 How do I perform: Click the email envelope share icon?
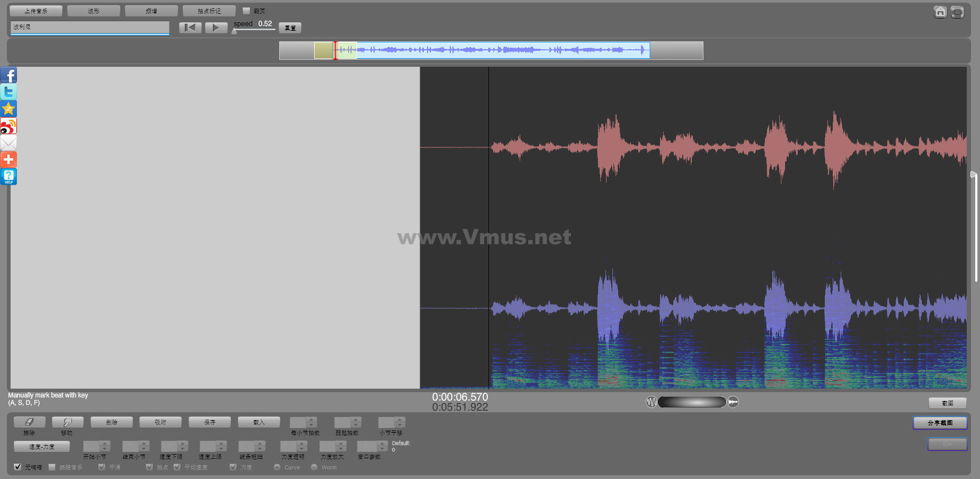point(8,143)
